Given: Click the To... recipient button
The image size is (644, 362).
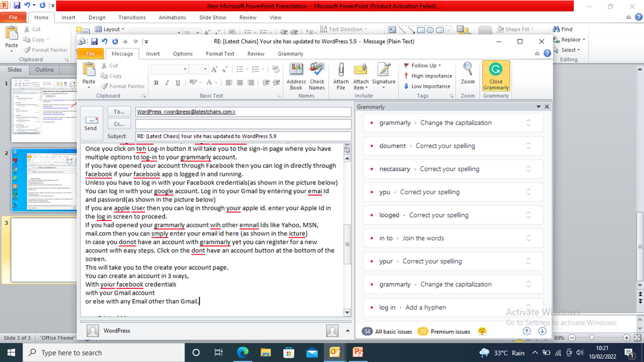Looking at the screenshot, I should [x=119, y=112].
